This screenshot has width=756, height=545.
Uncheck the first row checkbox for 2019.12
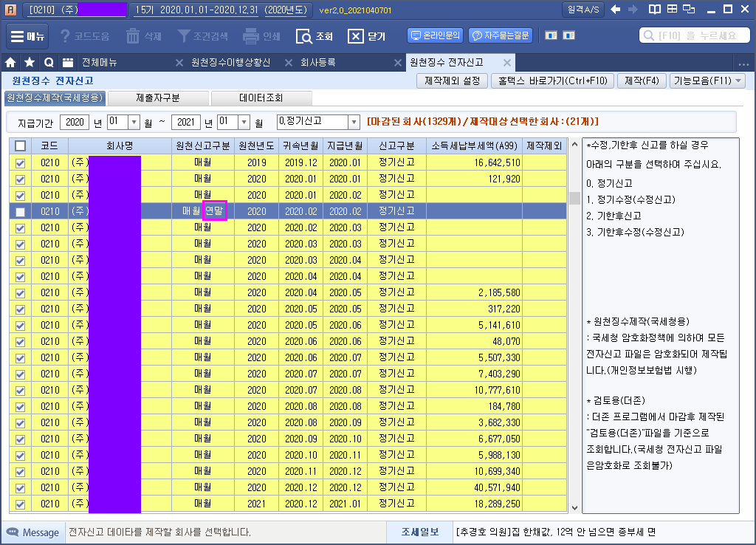point(20,162)
